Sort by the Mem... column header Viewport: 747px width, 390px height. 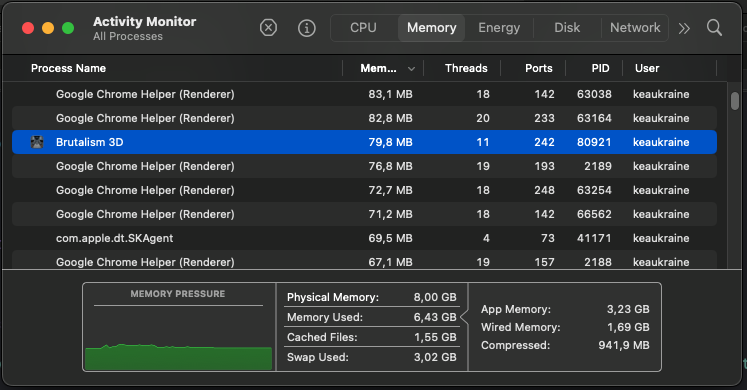coord(378,68)
